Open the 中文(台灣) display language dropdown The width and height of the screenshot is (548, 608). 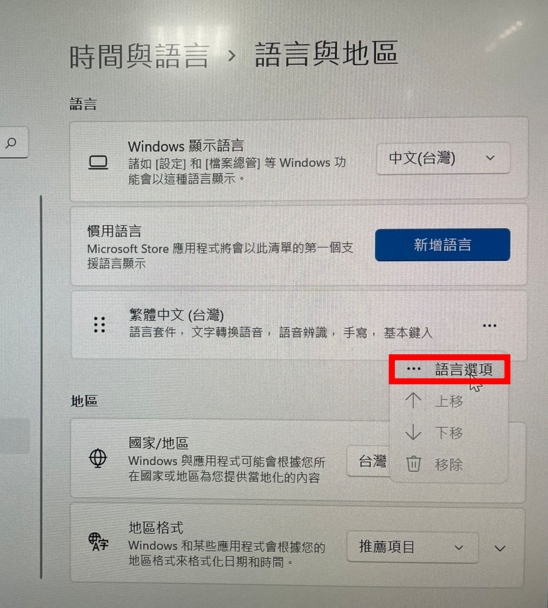pos(443,158)
